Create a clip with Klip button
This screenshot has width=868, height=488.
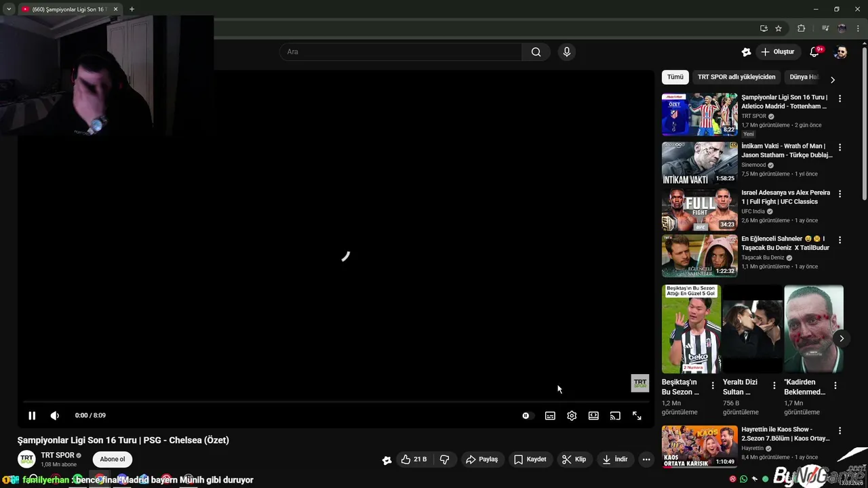click(574, 460)
